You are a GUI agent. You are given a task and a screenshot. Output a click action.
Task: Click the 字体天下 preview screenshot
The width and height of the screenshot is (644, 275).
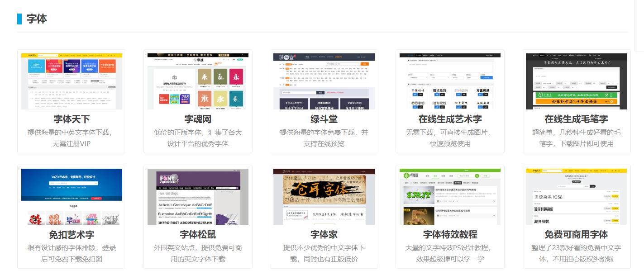click(x=72, y=81)
